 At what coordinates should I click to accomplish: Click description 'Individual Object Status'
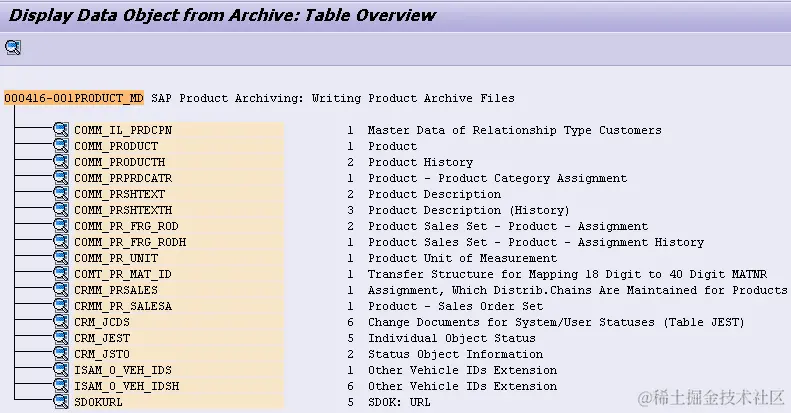tap(451, 338)
